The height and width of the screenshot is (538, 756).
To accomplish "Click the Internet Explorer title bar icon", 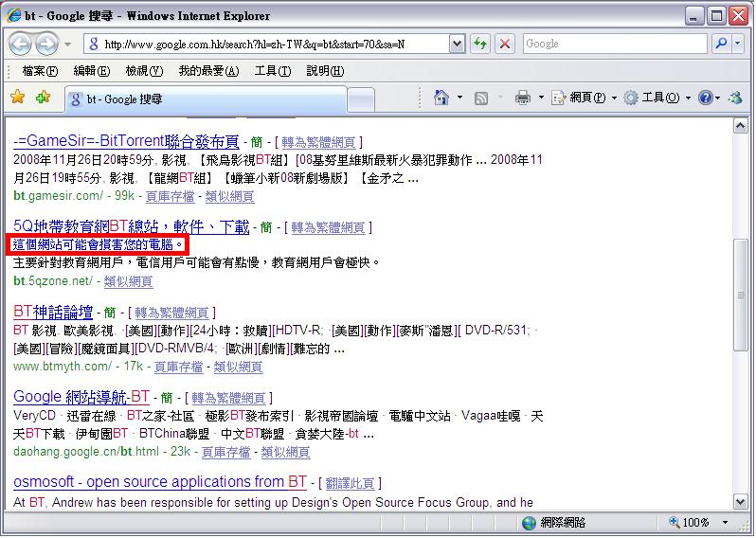I will tap(14, 15).
